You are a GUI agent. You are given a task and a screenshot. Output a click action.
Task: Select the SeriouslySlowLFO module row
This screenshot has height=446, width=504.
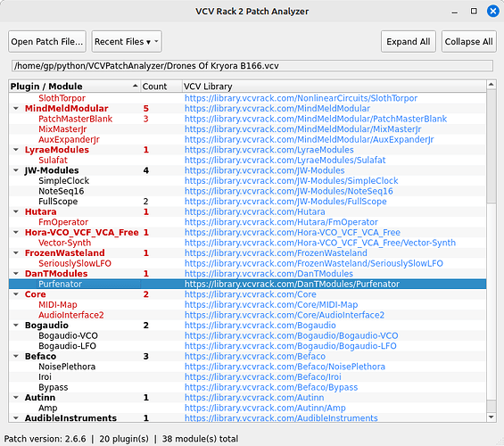[247, 263]
